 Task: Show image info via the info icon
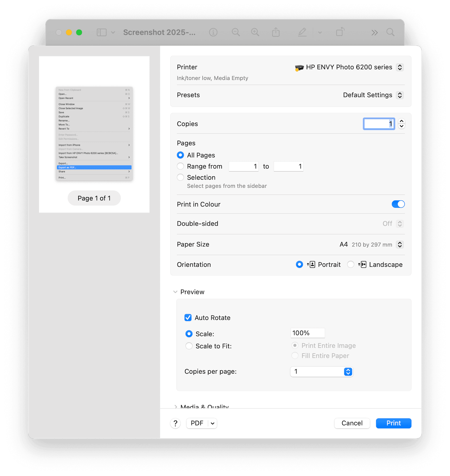[x=213, y=32]
